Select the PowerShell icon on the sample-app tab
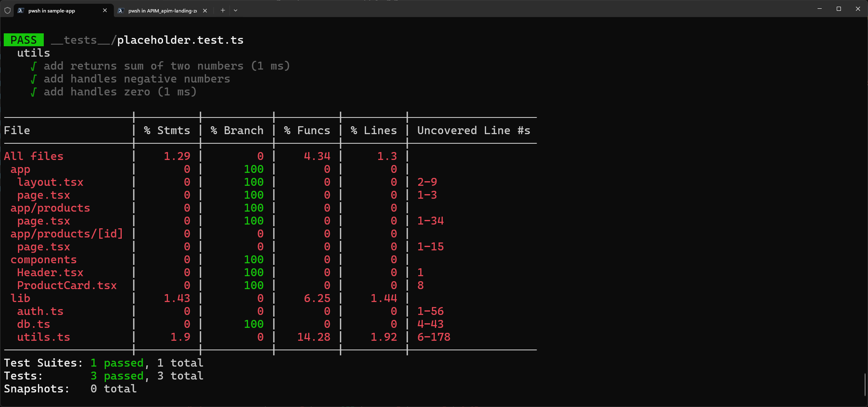Image resolution: width=868 pixels, height=407 pixels. [x=21, y=10]
